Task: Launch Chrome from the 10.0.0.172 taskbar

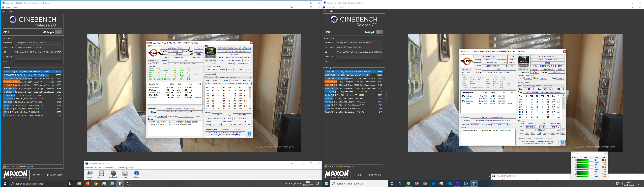Action: (x=425, y=184)
